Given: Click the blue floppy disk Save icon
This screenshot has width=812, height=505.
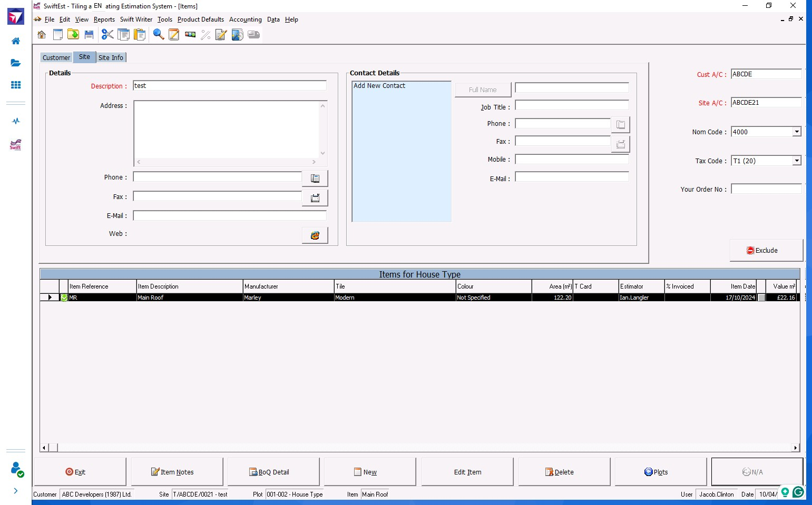Looking at the screenshot, I should tap(89, 35).
